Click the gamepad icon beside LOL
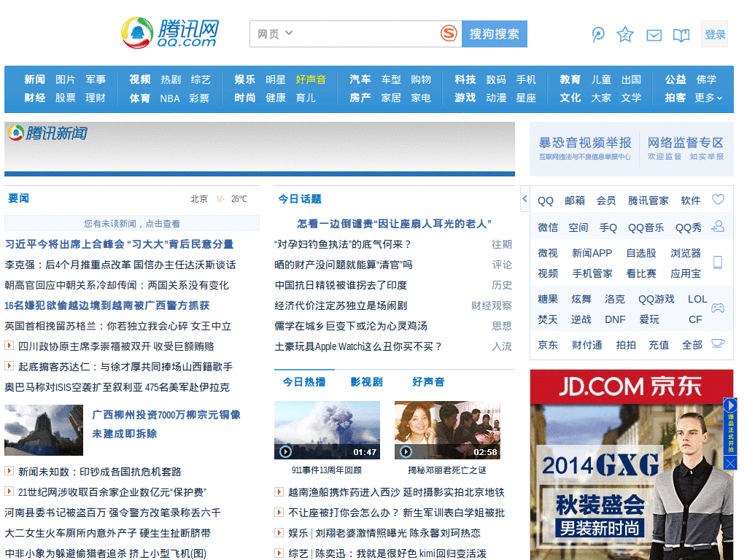This screenshot has width=747, height=560. [718, 308]
